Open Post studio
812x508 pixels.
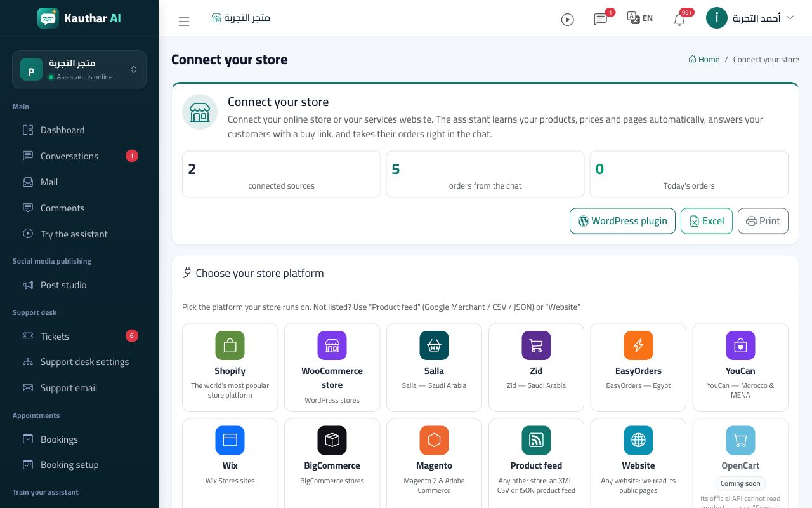tap(79, 285)
